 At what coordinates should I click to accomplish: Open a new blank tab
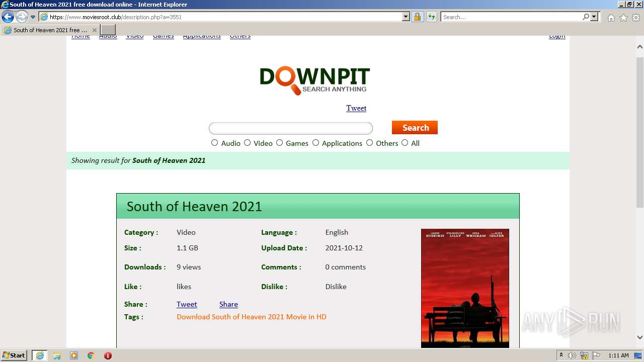point(108,30)
